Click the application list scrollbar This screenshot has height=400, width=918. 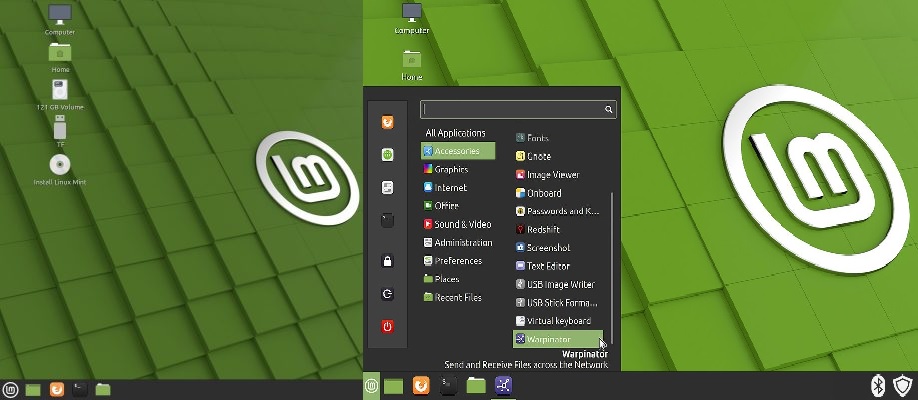point(612,268)
